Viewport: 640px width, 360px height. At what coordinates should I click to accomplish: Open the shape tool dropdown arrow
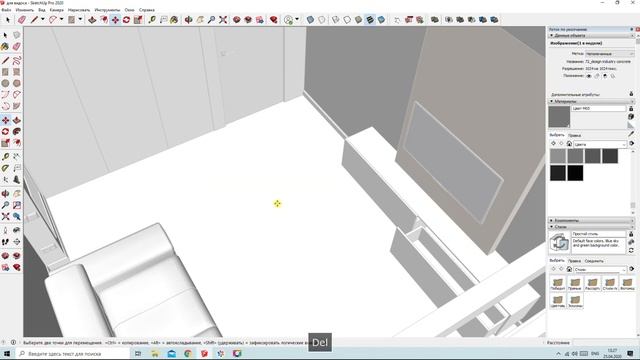(80, 19)
